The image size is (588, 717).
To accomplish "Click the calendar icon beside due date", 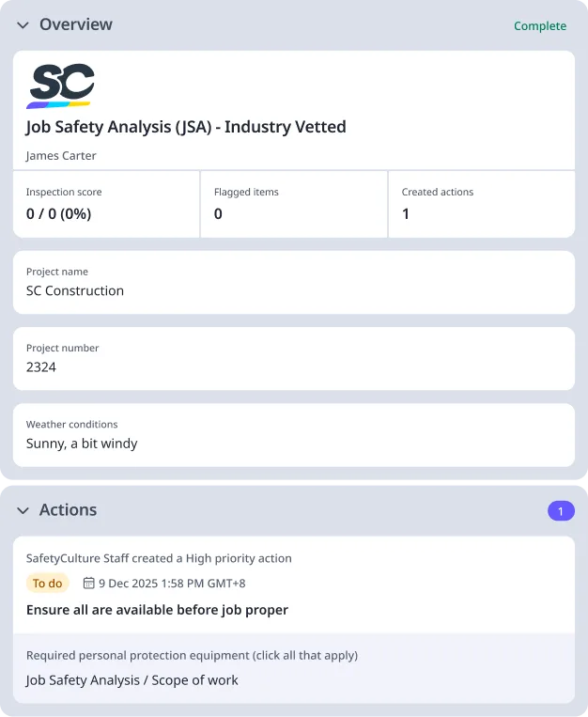I will (x=89, y=584).
